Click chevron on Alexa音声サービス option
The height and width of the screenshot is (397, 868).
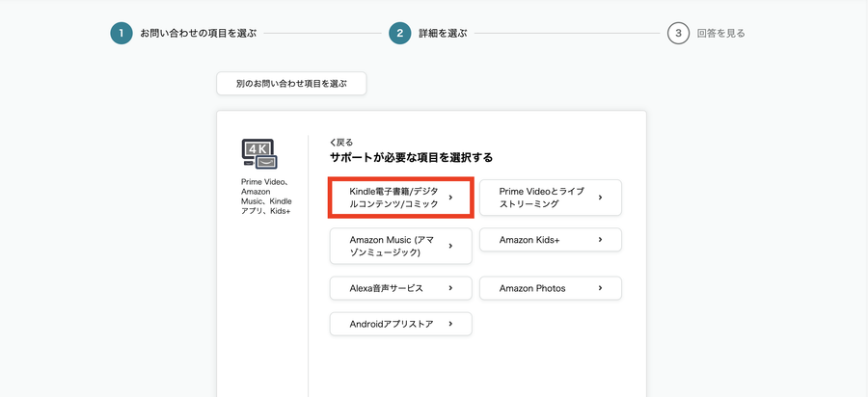click(450, 288)
